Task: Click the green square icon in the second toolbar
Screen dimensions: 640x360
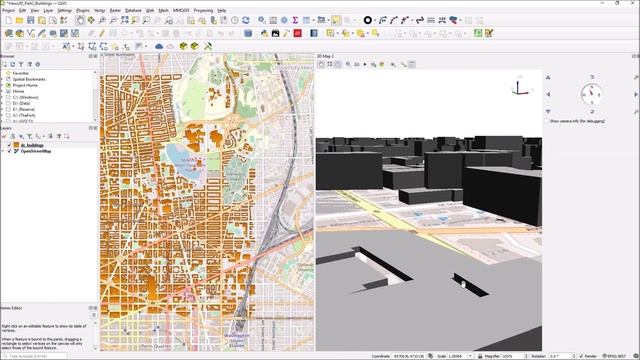Action: [x=478, y=33]
